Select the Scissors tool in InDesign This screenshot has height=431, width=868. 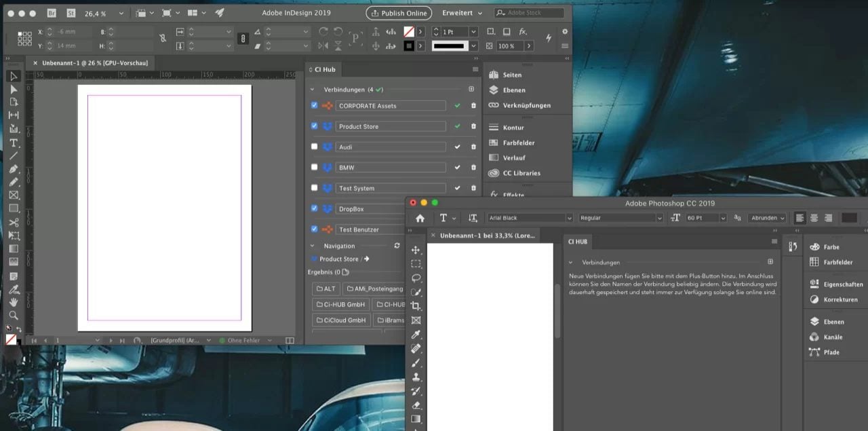pos(13,222)
